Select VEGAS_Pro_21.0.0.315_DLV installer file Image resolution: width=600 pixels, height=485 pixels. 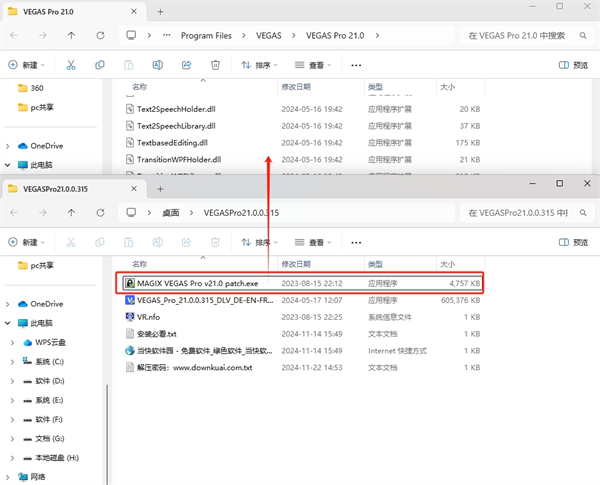click(302, 300)
